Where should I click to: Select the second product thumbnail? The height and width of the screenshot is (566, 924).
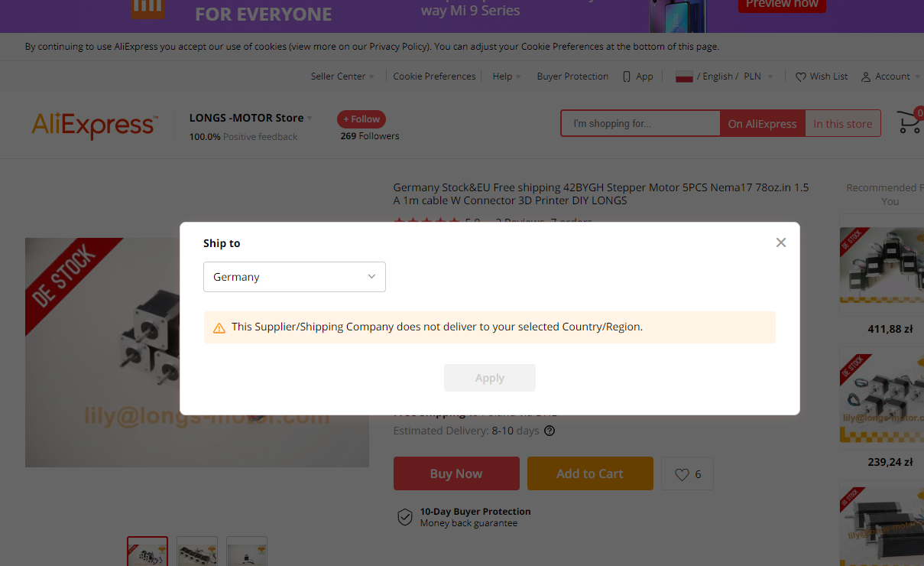click(197, 551)
